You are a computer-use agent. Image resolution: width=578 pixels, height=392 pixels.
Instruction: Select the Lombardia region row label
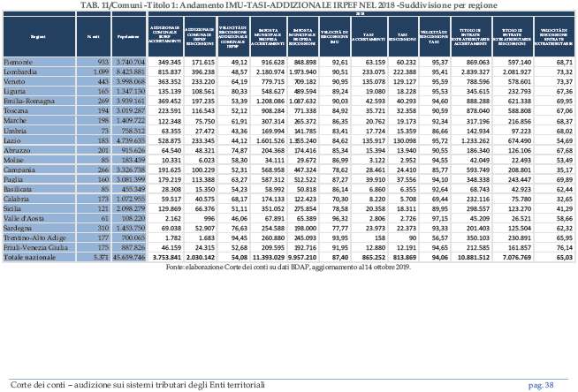click(x=20, y=72)
